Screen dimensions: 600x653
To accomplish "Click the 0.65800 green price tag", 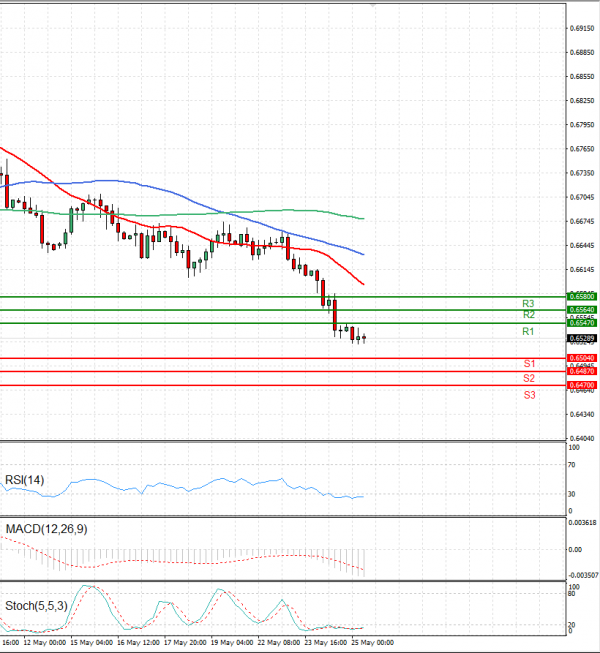I will [x=582, y=297].
